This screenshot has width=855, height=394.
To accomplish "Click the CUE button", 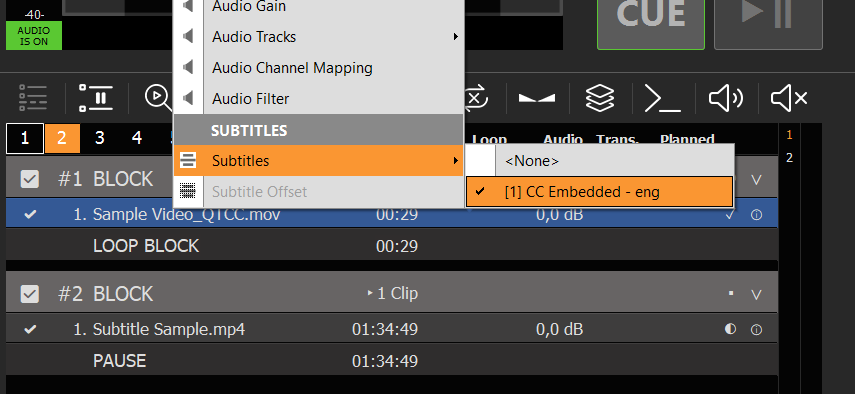I will (x=651, y=16).
